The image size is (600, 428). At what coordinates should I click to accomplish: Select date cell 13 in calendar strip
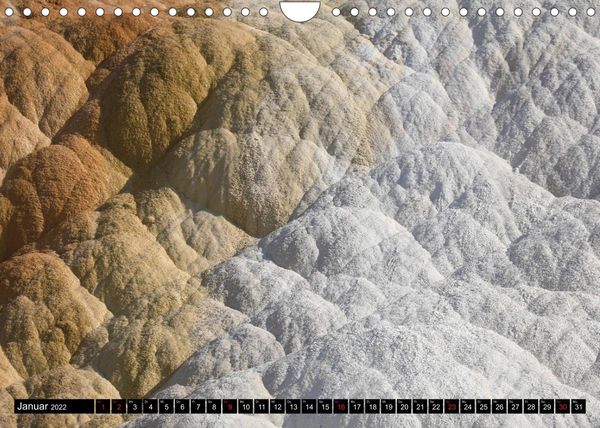(293, 407)
